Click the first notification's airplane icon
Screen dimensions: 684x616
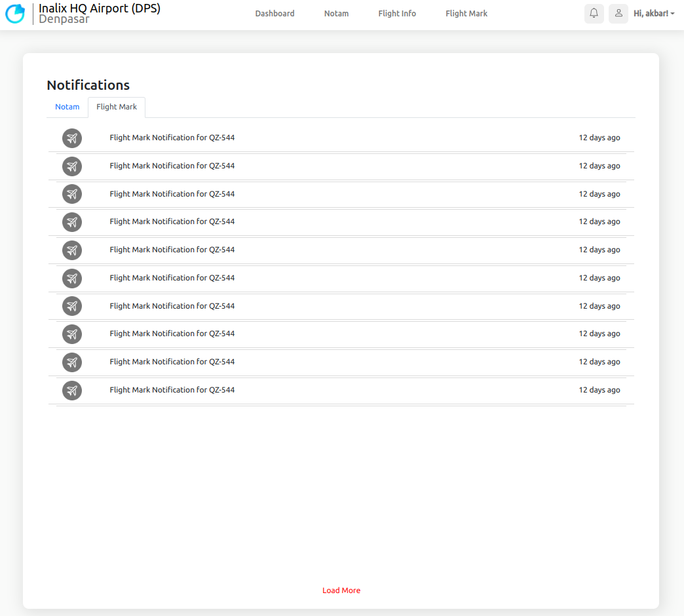[72, 138]
